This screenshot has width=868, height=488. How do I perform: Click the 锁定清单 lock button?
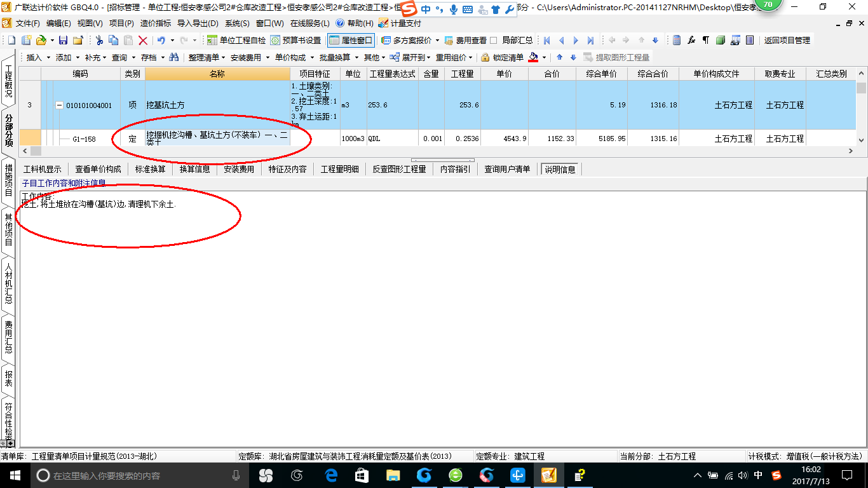[x=502, y=57]
